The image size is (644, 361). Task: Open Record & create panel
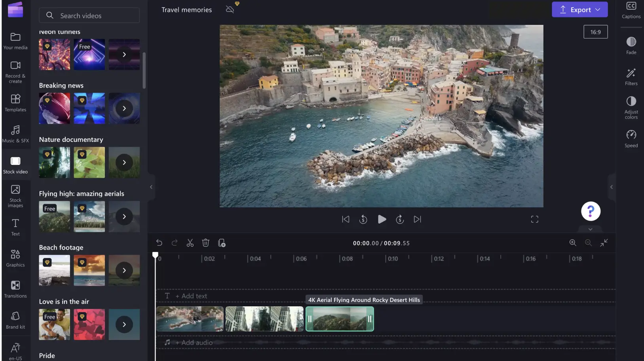coord(15,72)
